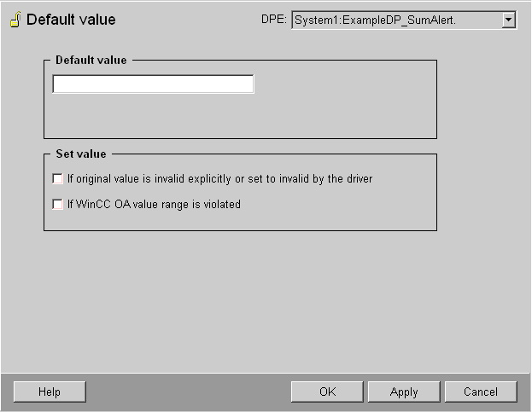The width and height of the screenshot is (532, 412).
Task: Click the 'Set value' group label
Action: (x=81, y=154)
